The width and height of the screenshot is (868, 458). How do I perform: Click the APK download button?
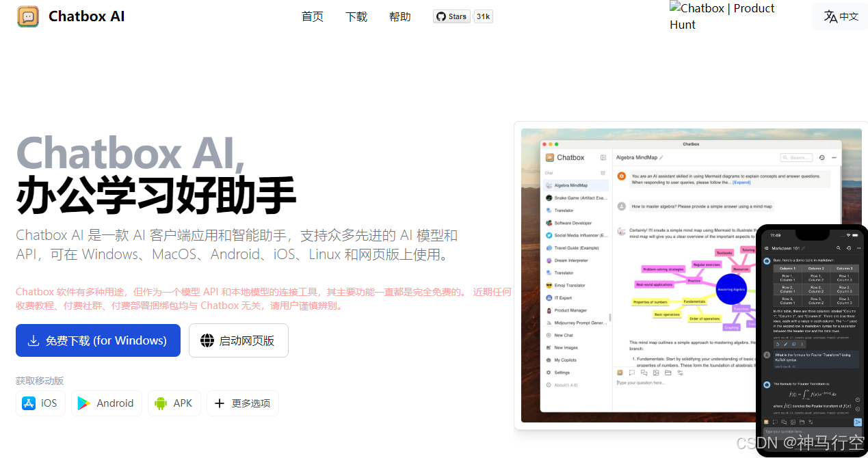174,403
